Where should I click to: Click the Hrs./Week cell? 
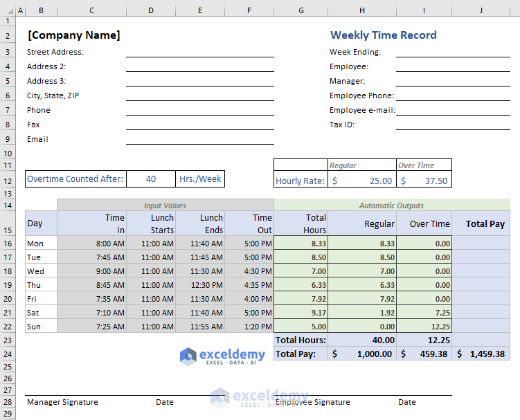point(200,179)
